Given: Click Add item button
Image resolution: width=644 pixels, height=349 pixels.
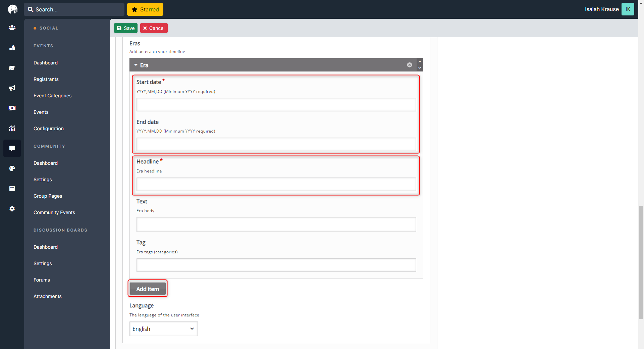Looking at the screenshot, I should tap(148, 289).
